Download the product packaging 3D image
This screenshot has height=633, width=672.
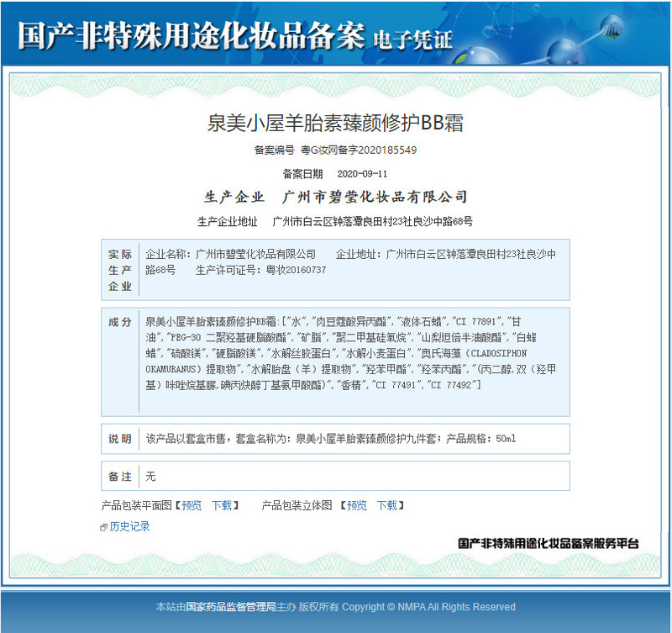pyautogui.click(x=386, y=505)
